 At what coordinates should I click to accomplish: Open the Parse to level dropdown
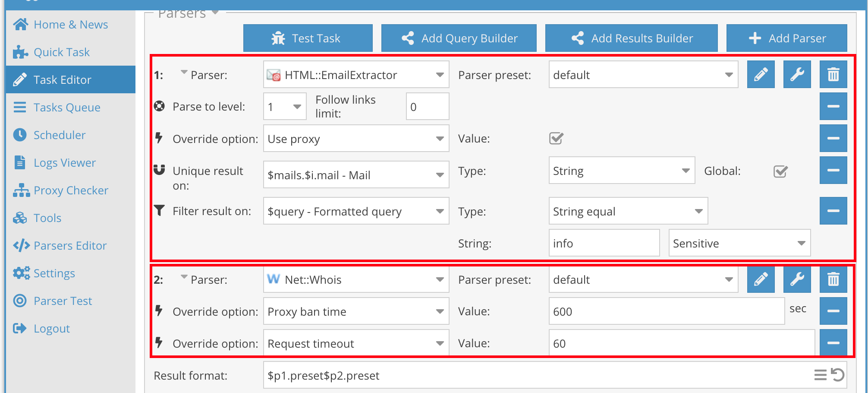pyautogui.click(x=285, y=107)
